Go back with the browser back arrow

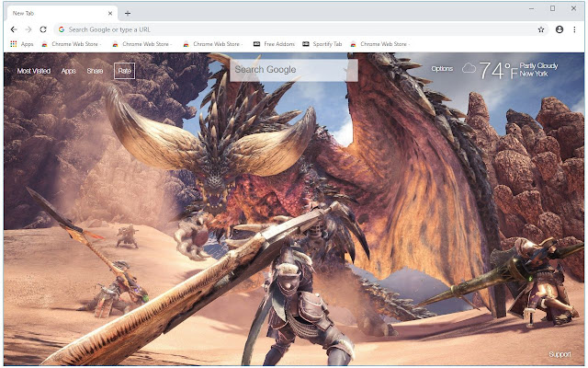pyautogui.click(x=14, y=29)
